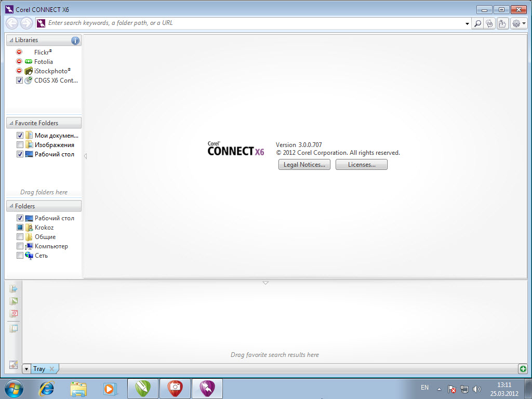Check the Компьютер folder checkbox

20,246
